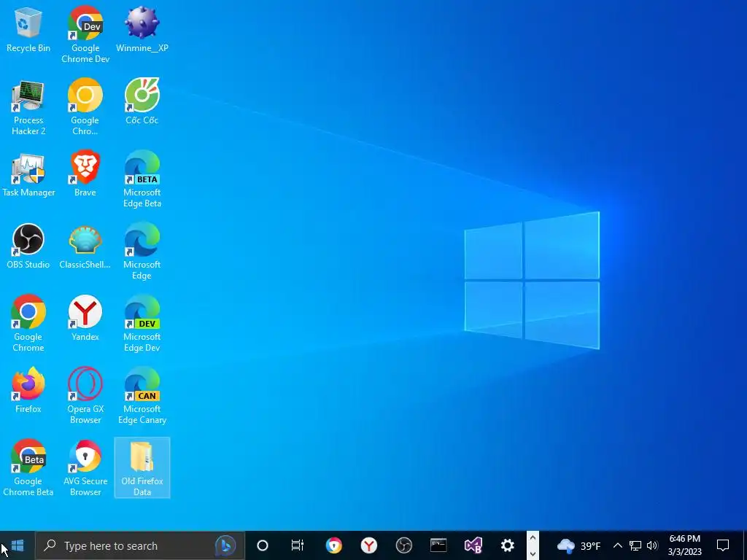The height and width of the screenshot is (560, 747).
Task: Click the Type here to search box
Action: click(x=140, y=545)
